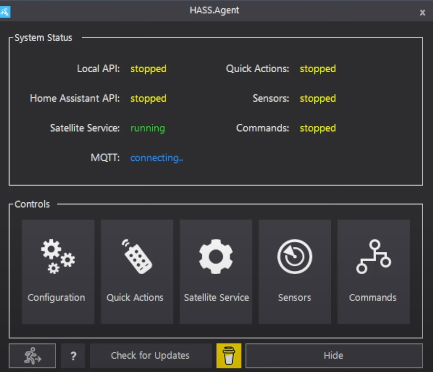Click the Quick Actions stopped status
This screenshot has width=433, height=372.
pyautogui.click(x=318, y=69)
